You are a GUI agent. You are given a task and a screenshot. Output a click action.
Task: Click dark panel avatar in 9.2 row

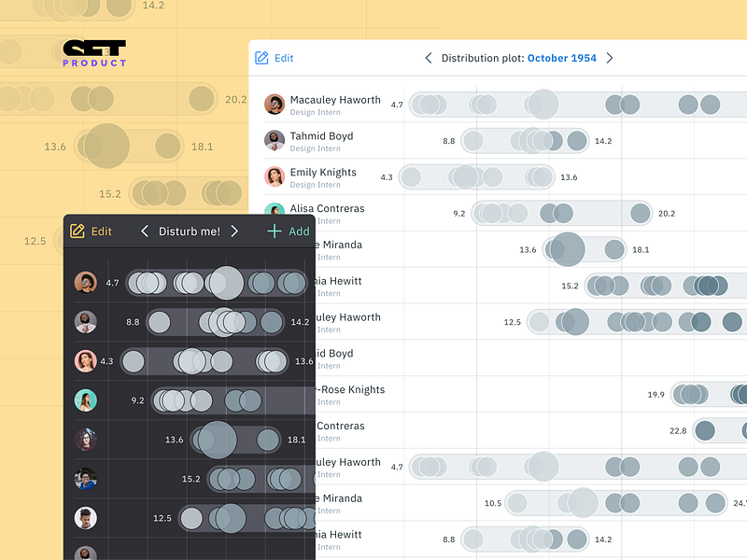(x=86, y=400)
